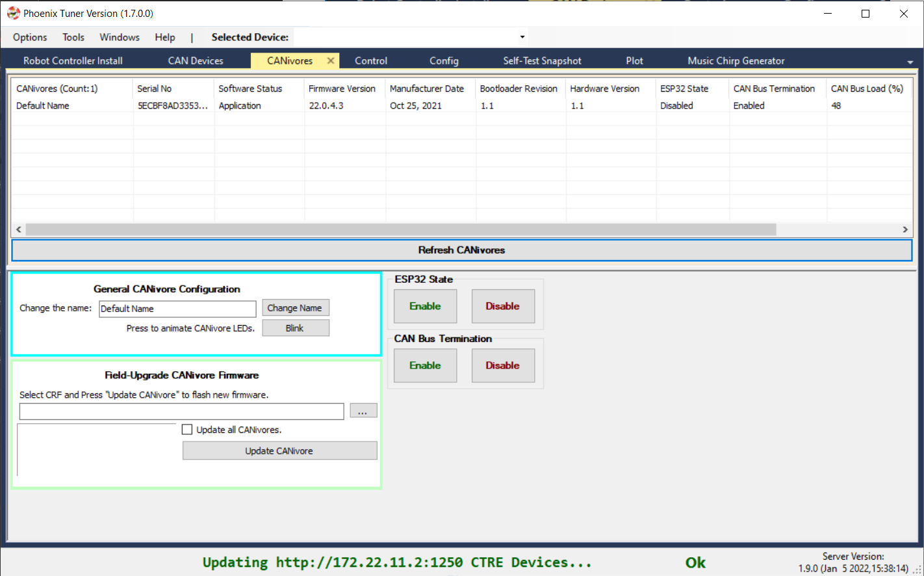This screenshot has height=576, width=924.
Task: Click the CAN Bus Termination column header
Action: pyautogui.click(x=778, y=88)
